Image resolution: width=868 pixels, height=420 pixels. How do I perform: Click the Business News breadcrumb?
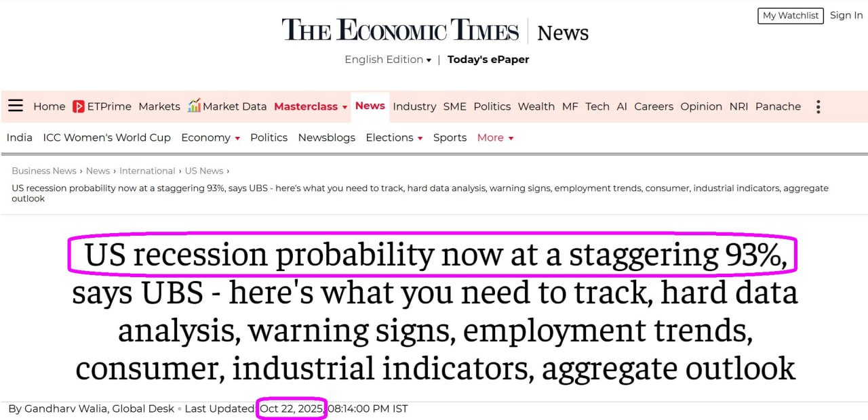44,171
